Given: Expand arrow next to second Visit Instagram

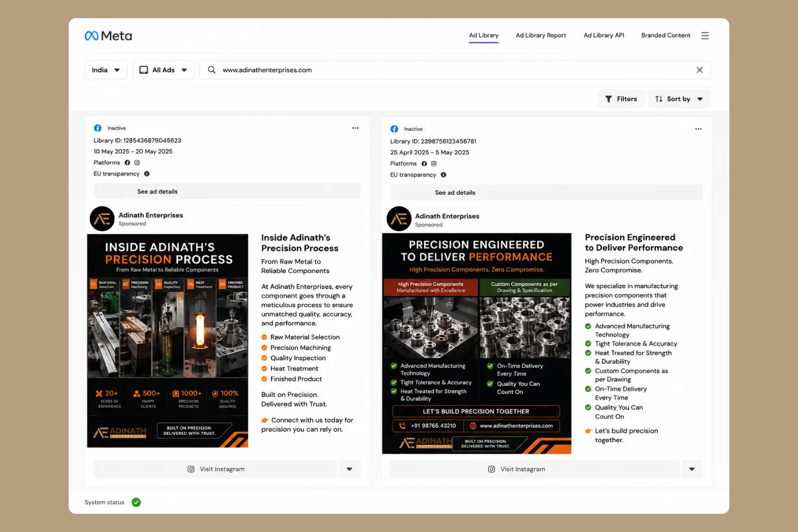Looking at the screenshot, I should (x=691, y=469).
